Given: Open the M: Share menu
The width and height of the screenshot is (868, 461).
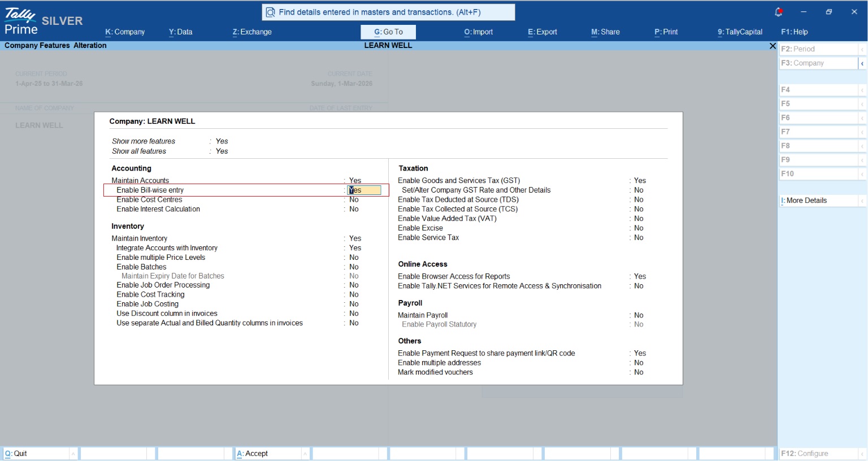Looking at the screenshot, I should tap(605, 32).
